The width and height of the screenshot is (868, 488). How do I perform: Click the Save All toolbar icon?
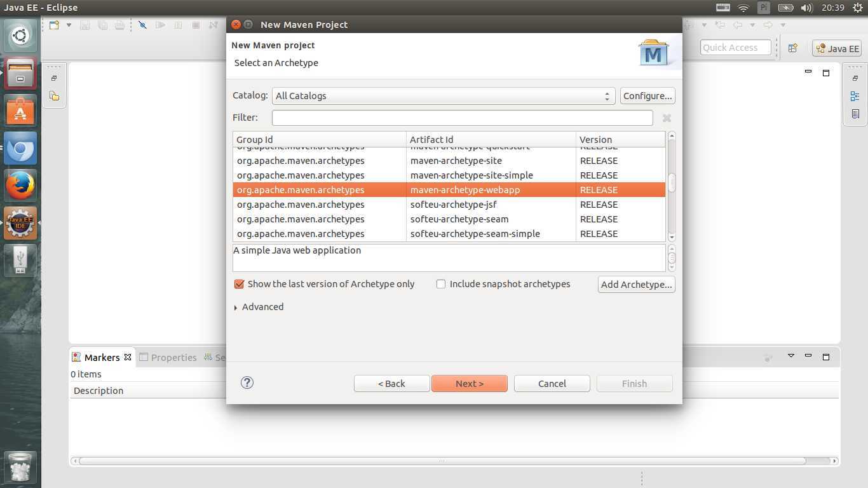102,25
